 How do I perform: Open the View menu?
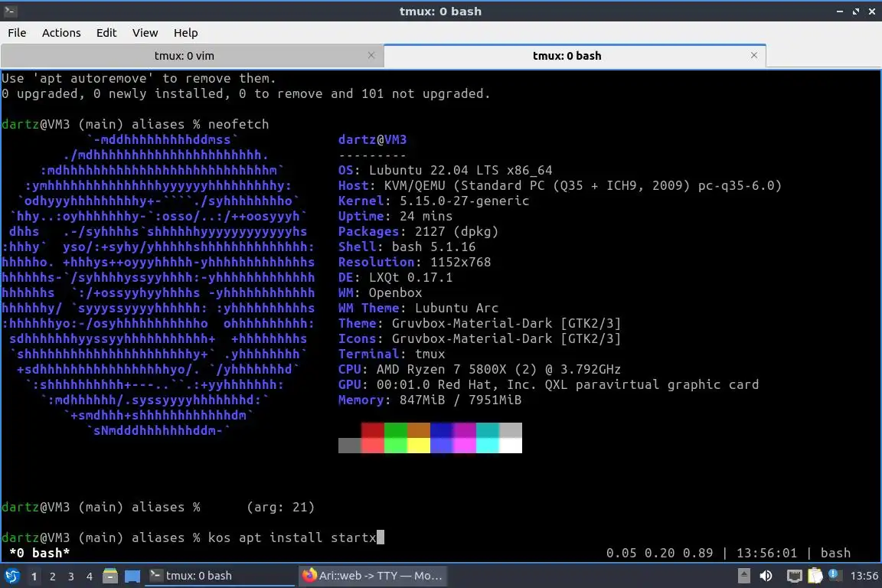tap(145, 33)
